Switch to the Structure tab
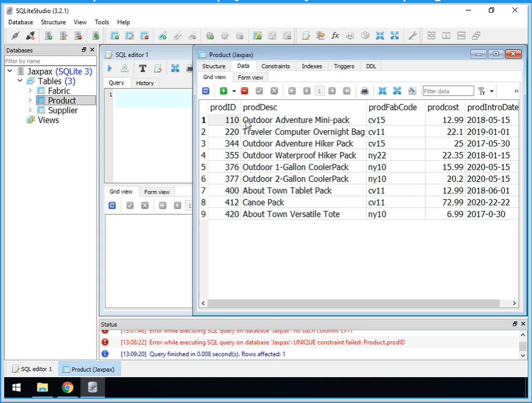The image size is (532, 403). click(x=214, y=66)
